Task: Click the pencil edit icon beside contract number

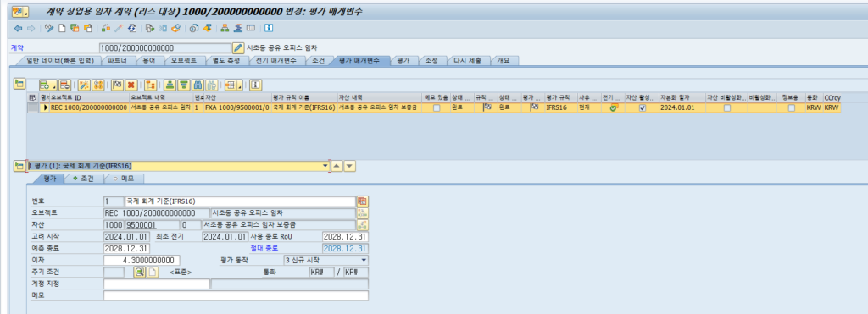Action: pos(238,48)
